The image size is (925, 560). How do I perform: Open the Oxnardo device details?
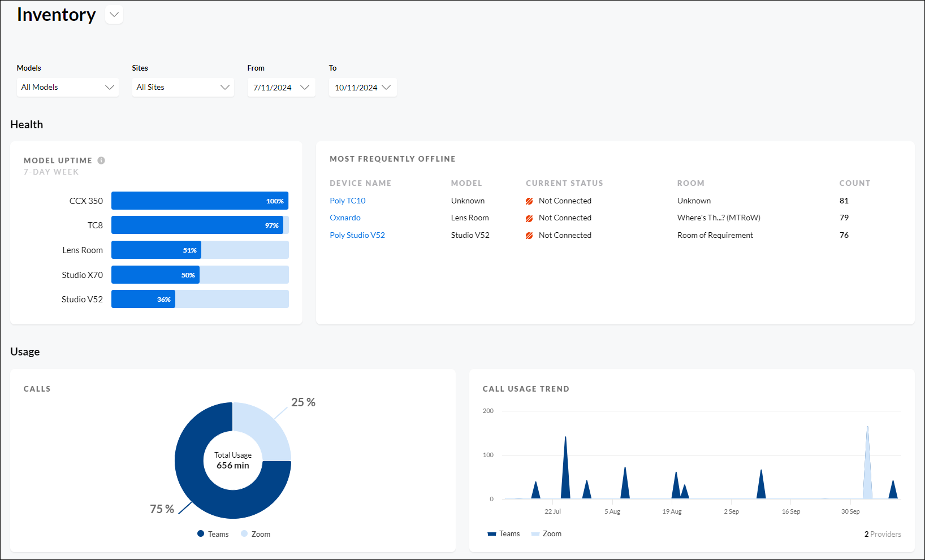click(x=345, y=218)
